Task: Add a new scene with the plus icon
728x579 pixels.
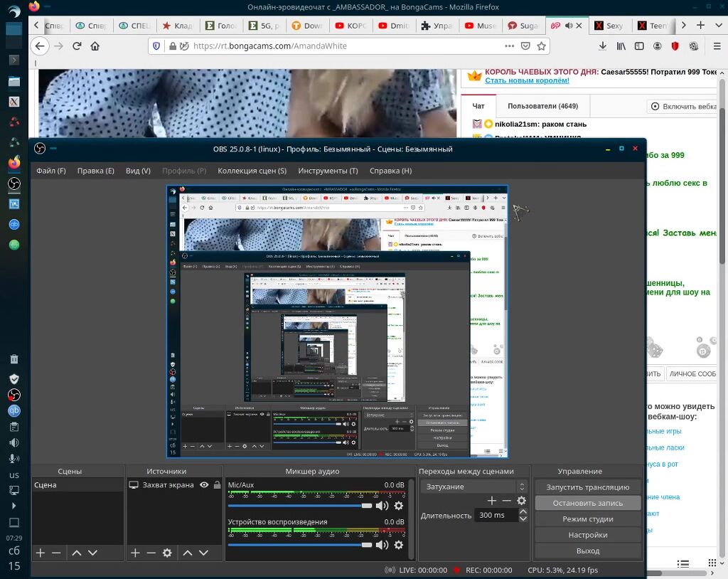Action: pyautogui.click(x=41, y=553)
